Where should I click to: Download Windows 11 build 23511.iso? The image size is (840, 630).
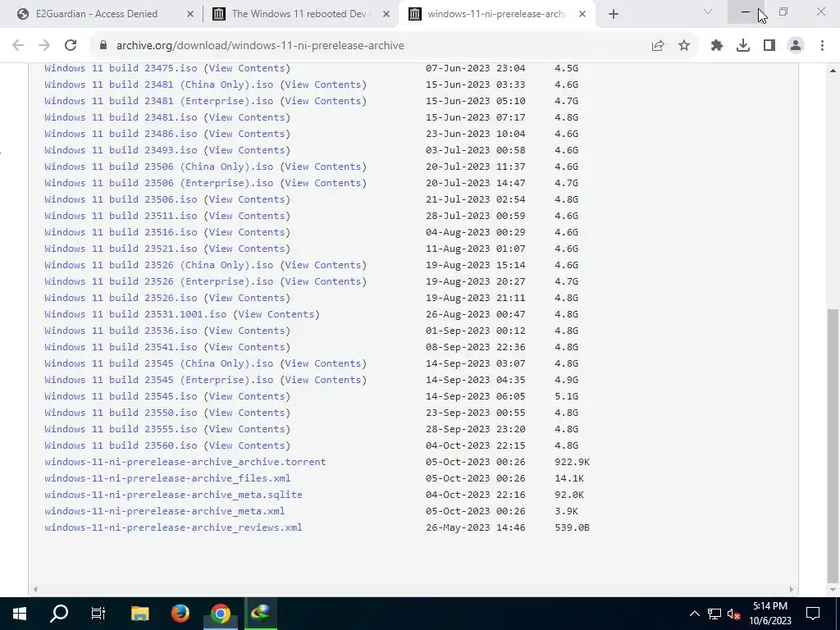[121, 216]
